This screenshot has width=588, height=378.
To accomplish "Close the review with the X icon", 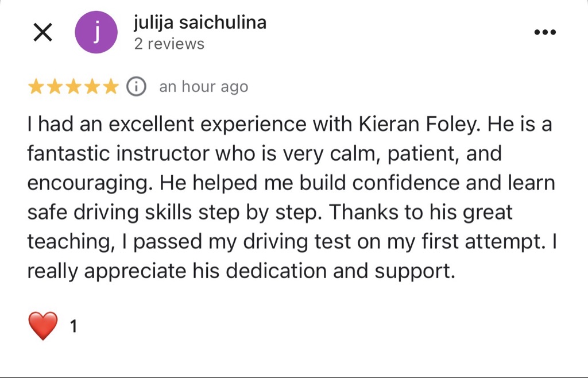I will tap(43, 33).
